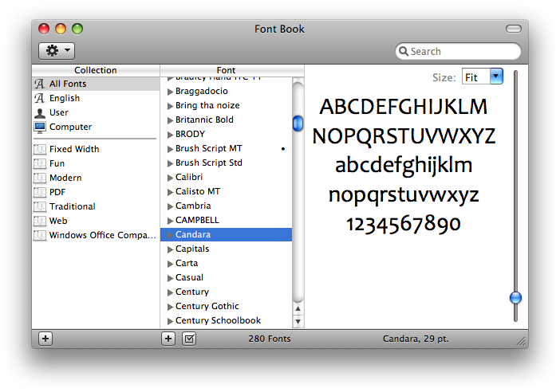Add a new collection with plus button

[45, 339]
